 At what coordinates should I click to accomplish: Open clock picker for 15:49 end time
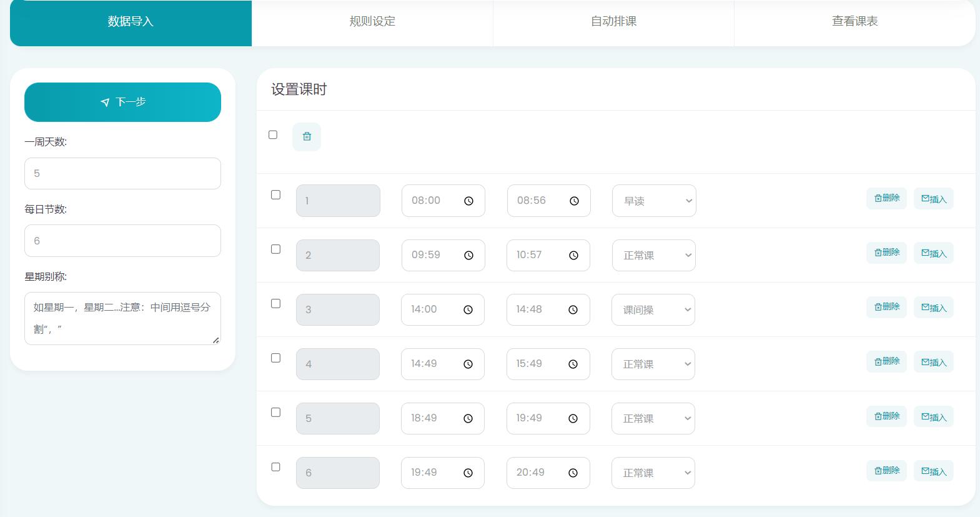click(573, 364)
